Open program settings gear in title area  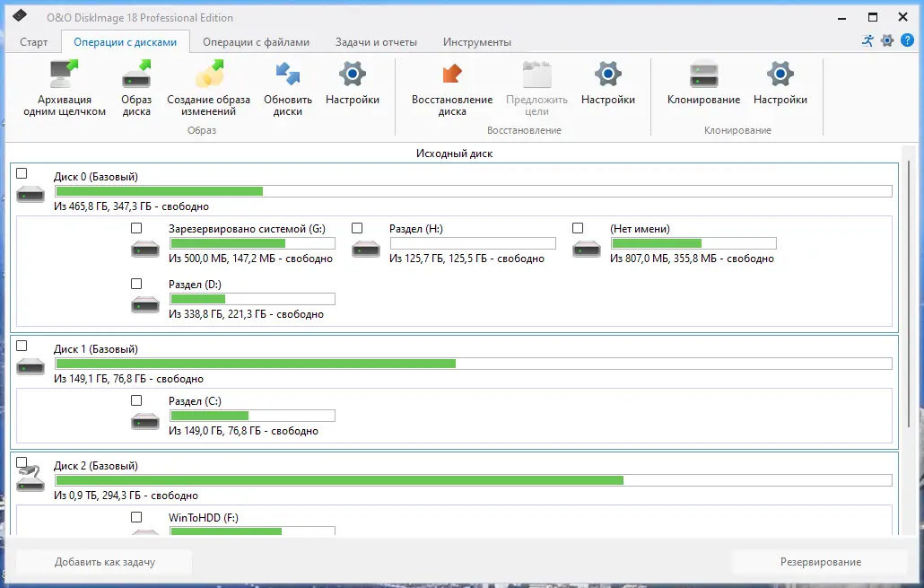(887, 40)
